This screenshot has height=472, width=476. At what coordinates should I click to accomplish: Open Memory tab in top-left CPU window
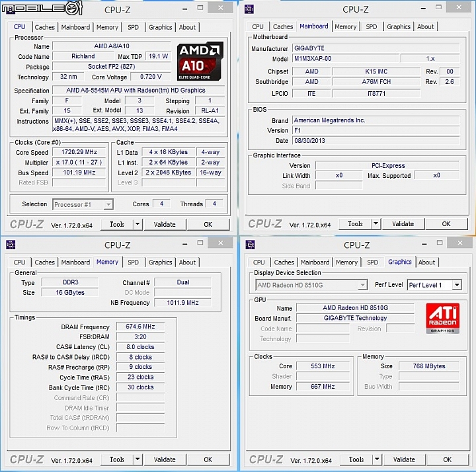(107, 27)
